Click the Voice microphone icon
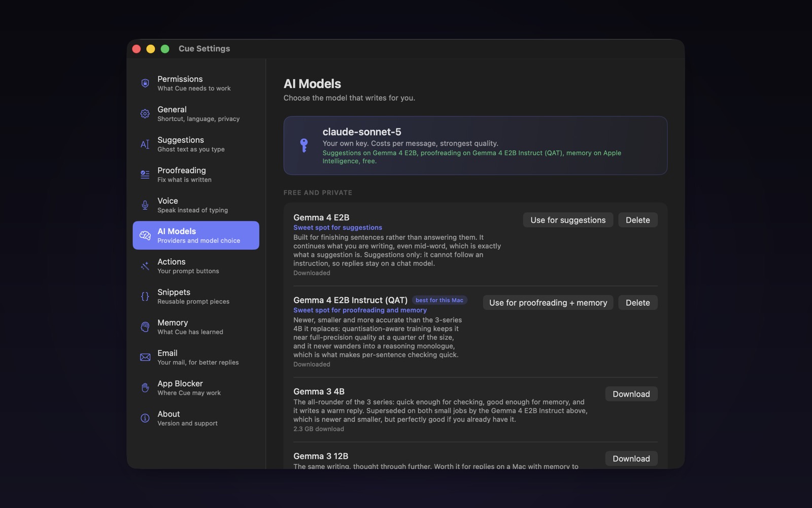This screenshot has height=508, width=812. click(145, 205)
